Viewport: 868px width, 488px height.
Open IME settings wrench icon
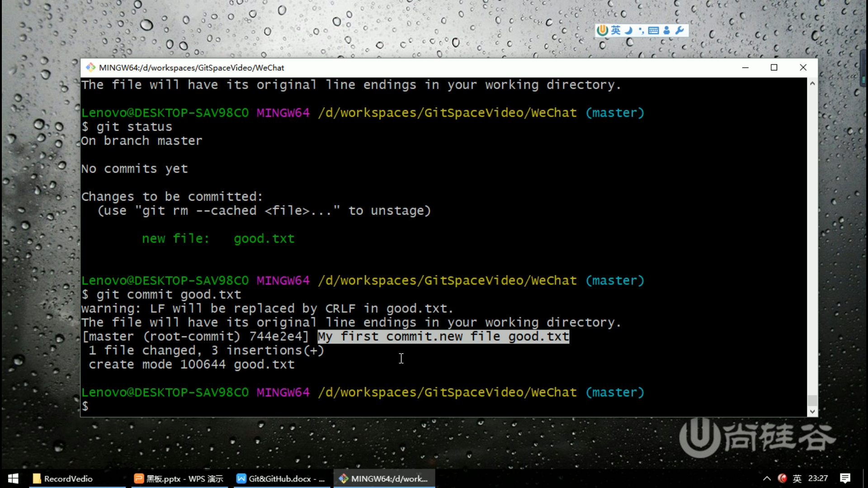pyautogui.click(x=679, y=30)
